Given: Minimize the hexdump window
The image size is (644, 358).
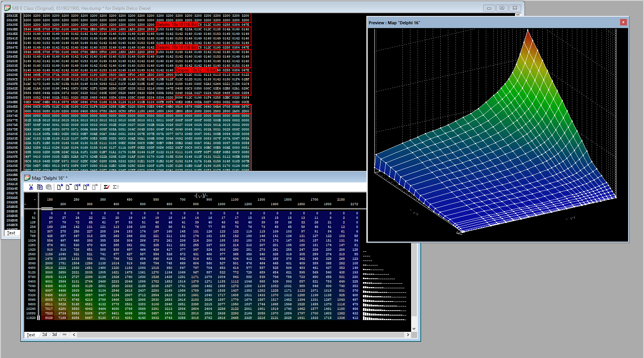Looking at the screenshot, I should click(x=489, y=8).
